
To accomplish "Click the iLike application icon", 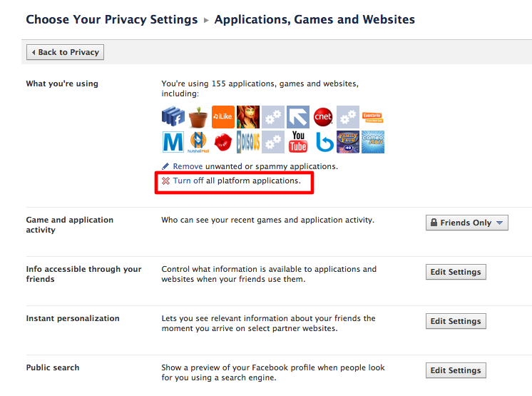I will [x=223, y=117].
